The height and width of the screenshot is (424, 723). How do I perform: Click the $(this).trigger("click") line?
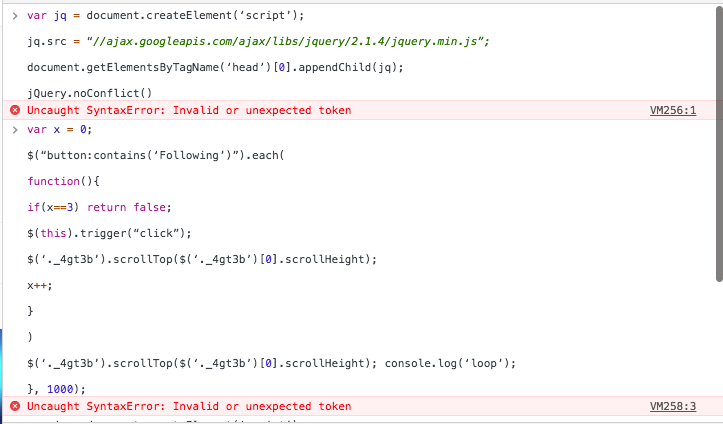pyautogui.click(x=122, y=233)
